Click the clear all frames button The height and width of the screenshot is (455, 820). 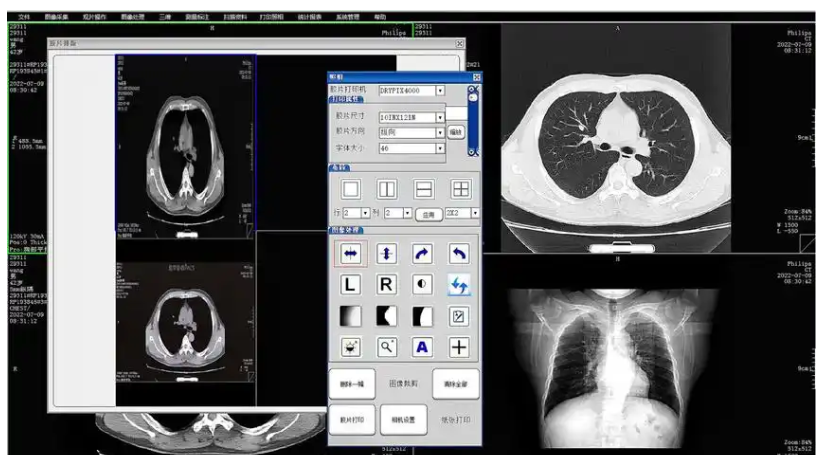pyautogui.click(x=455, y=384)
